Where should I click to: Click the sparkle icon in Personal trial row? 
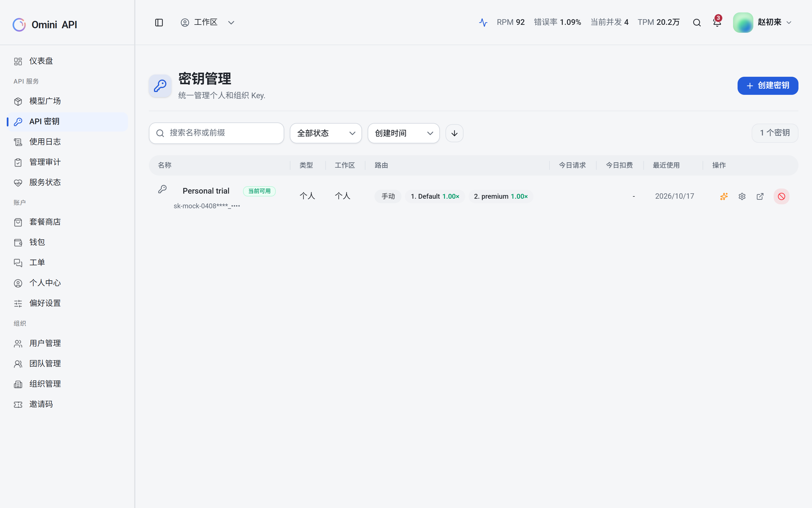tap(724, 196)
